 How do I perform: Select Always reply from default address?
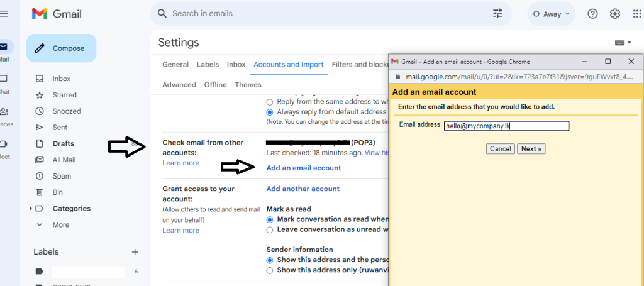click(x=269, y=112)
